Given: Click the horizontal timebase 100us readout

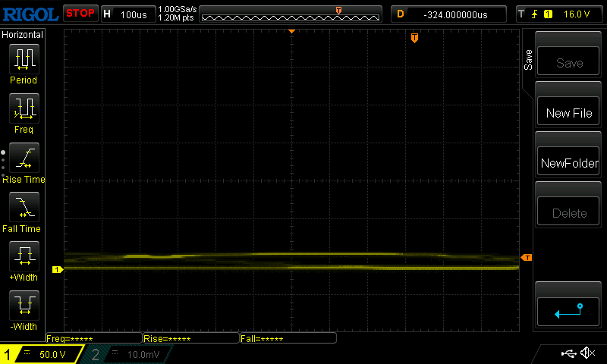Looking at the screenshot, I should pyautogui.click(x=134, y=14).
